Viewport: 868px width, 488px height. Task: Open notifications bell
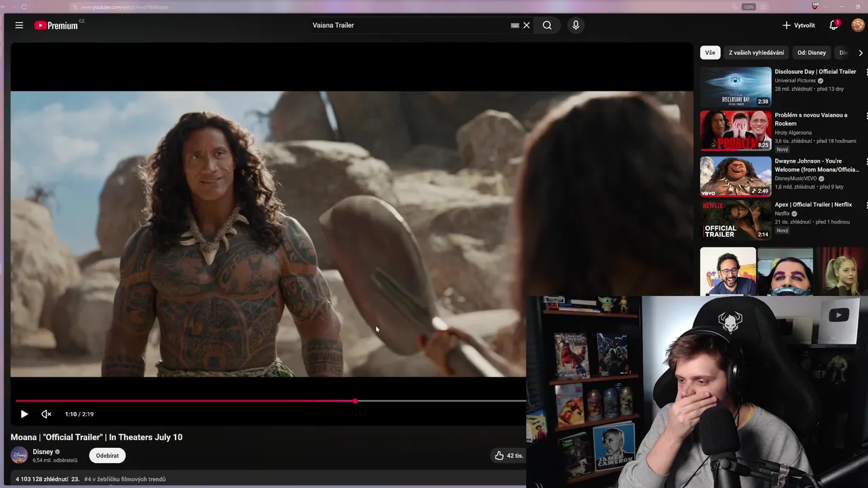coord(834,25)
